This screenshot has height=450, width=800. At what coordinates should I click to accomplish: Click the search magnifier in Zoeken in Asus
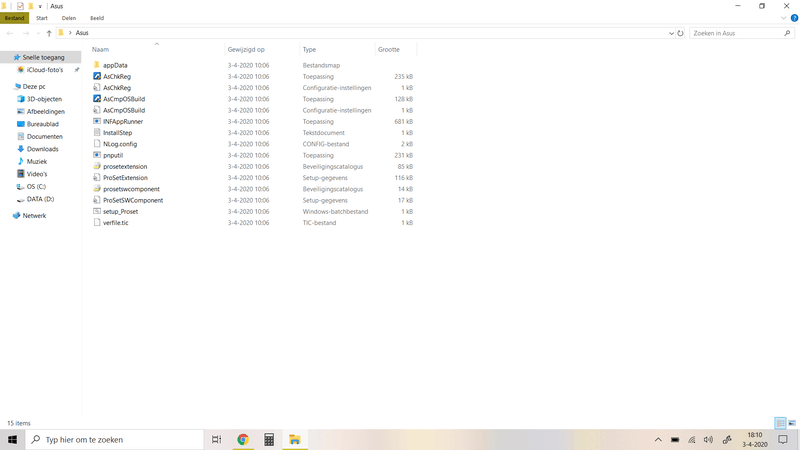[787, 33]
